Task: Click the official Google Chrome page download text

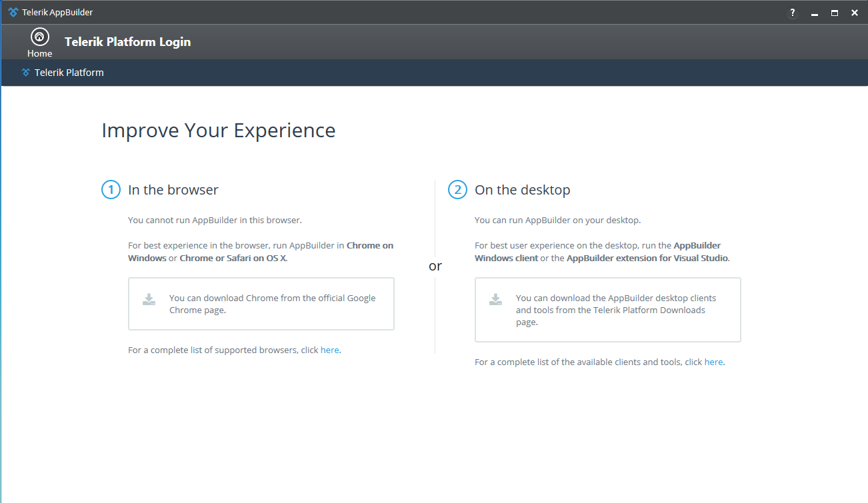Action: [x=272, y=304]
